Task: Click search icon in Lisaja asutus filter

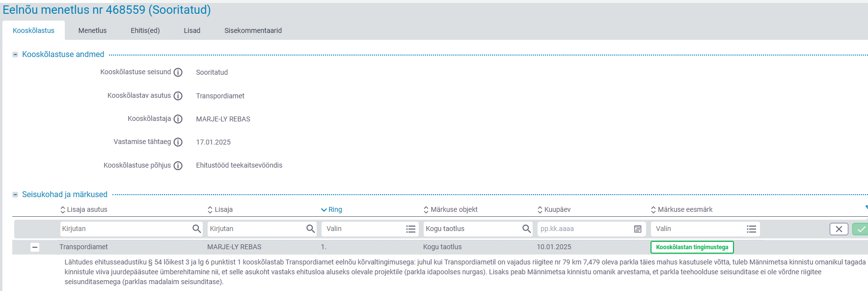Action: (196, 229)
